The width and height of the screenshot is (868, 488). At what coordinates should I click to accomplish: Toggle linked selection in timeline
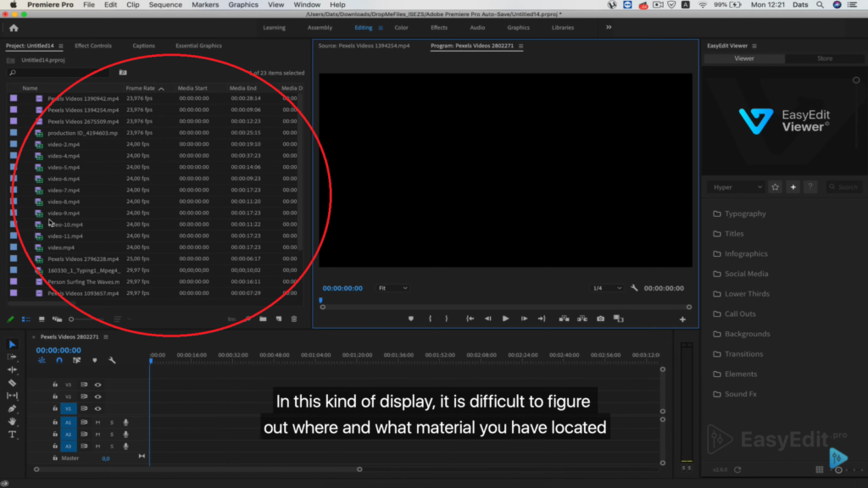[x=77, y=360]
